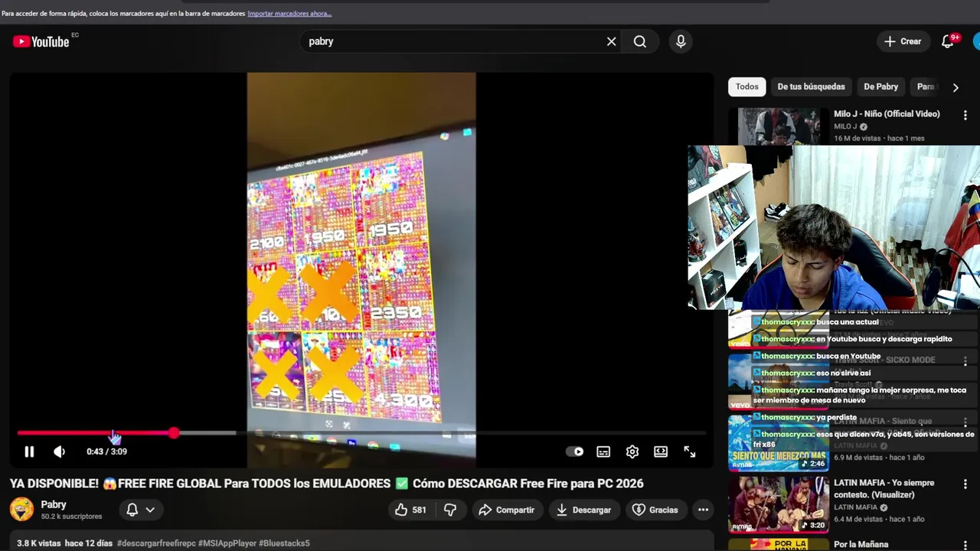Like the video with 581 likes
This screenshot has height=551, width=980.
click(x=411, y=510)
